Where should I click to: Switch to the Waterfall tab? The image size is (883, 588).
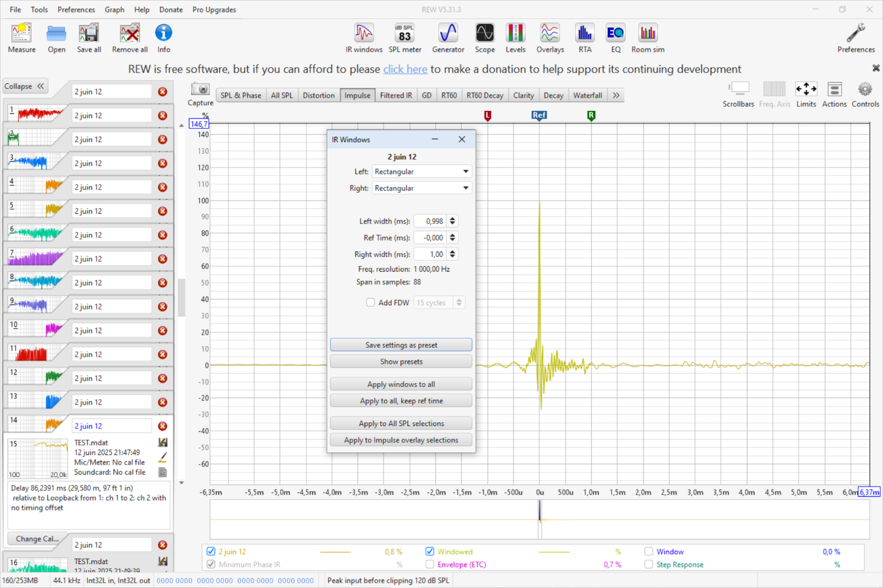[x=587, y=96]
